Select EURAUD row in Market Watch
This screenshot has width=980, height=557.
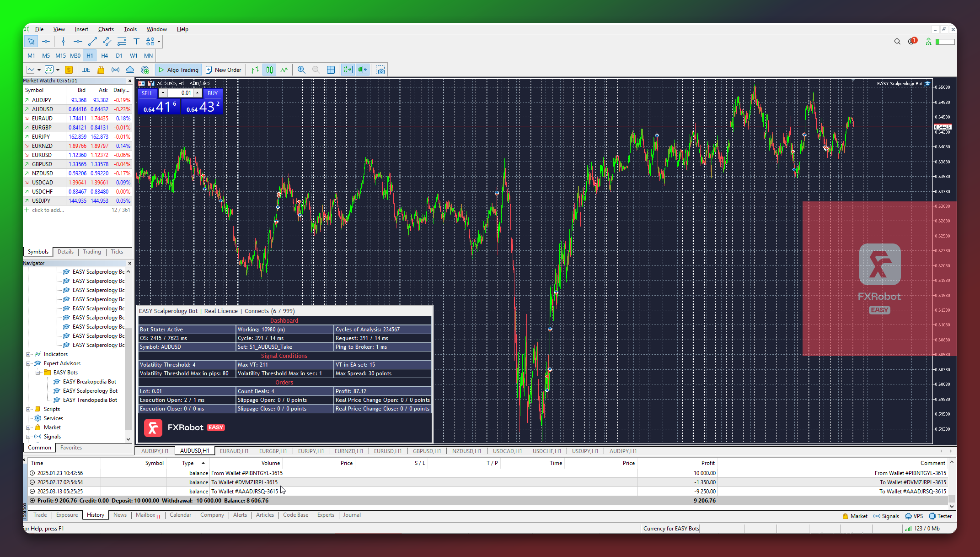[78, 119]
